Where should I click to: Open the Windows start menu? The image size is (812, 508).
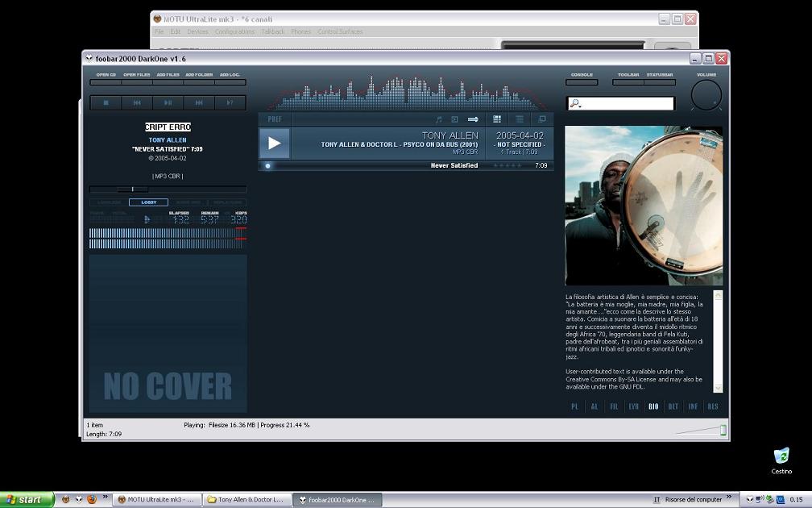(x=27, y=500)
